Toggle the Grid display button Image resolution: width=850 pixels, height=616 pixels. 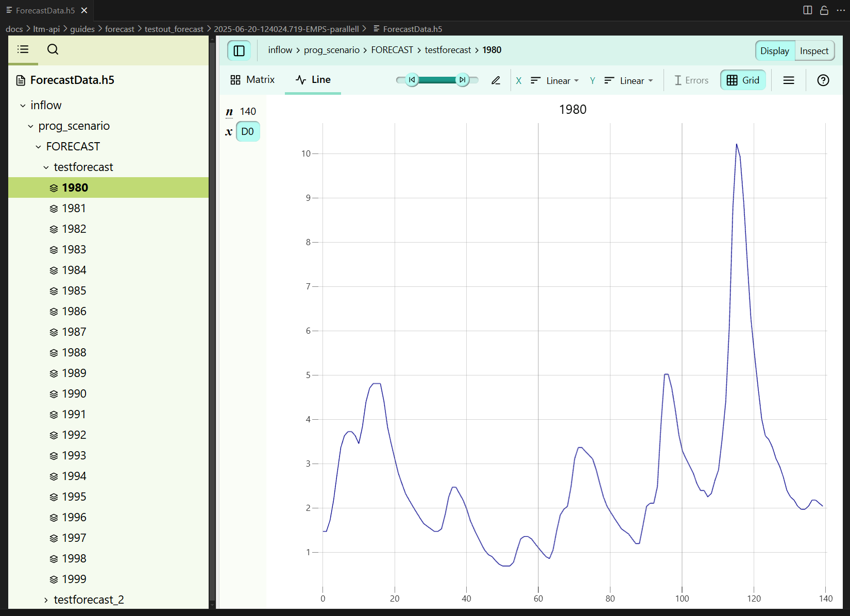pyautogui.click(x=743, y=80)
